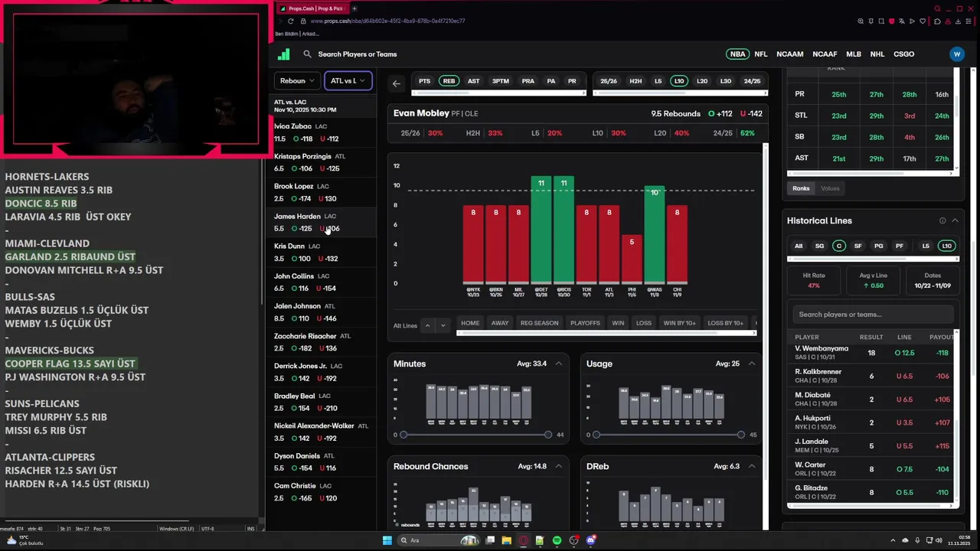The image size is (980, 551).
Task: Select the 3PTM stat filter
Action: [500, 81]
